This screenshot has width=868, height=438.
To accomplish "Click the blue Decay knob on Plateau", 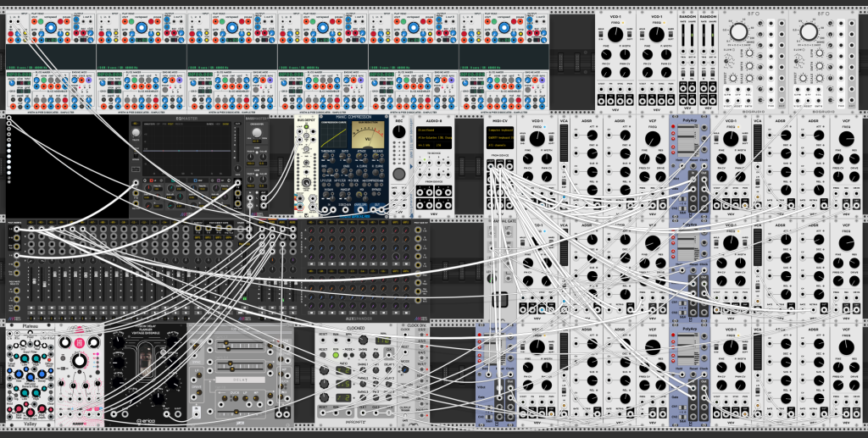I will [x=42, y=374].
